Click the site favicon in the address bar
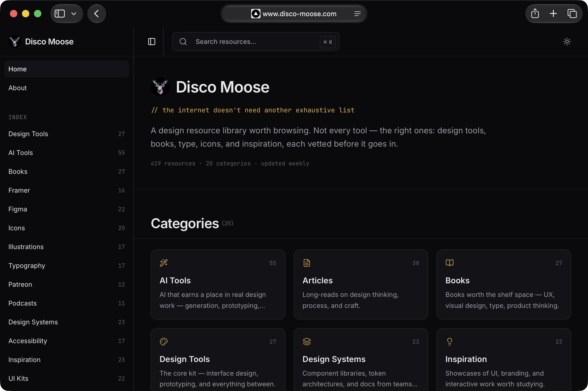588x391 pixels. coord(256,14)
